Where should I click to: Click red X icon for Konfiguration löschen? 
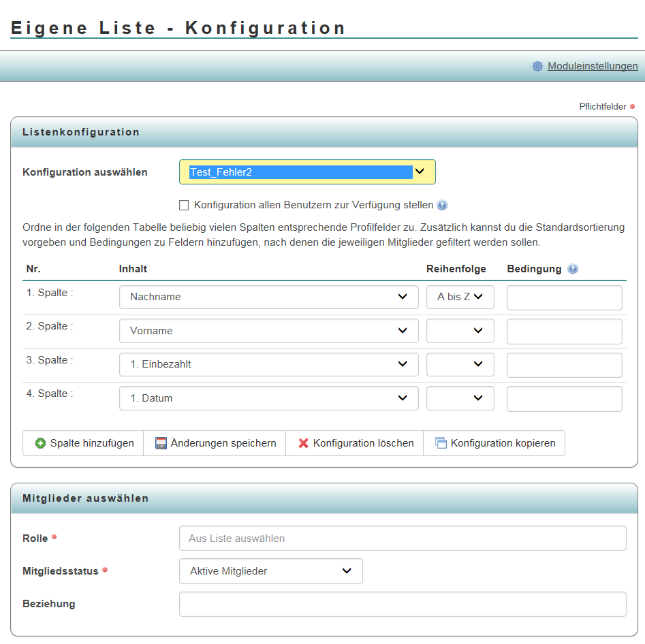(x=304, y=443)
